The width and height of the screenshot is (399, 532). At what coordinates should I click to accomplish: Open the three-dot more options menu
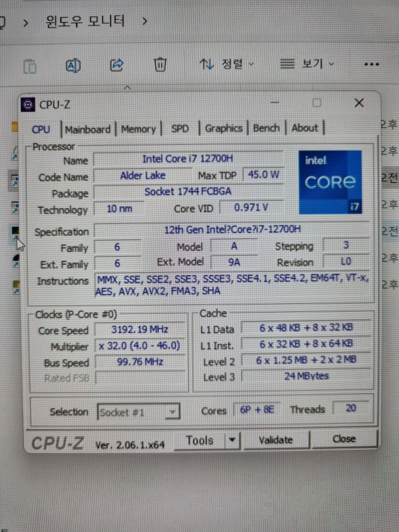point(372,64)
